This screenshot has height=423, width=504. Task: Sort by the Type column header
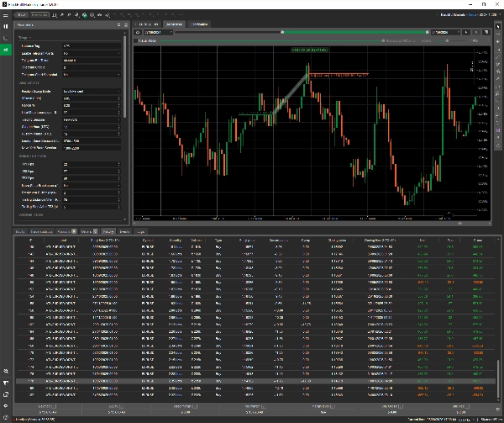218,241
